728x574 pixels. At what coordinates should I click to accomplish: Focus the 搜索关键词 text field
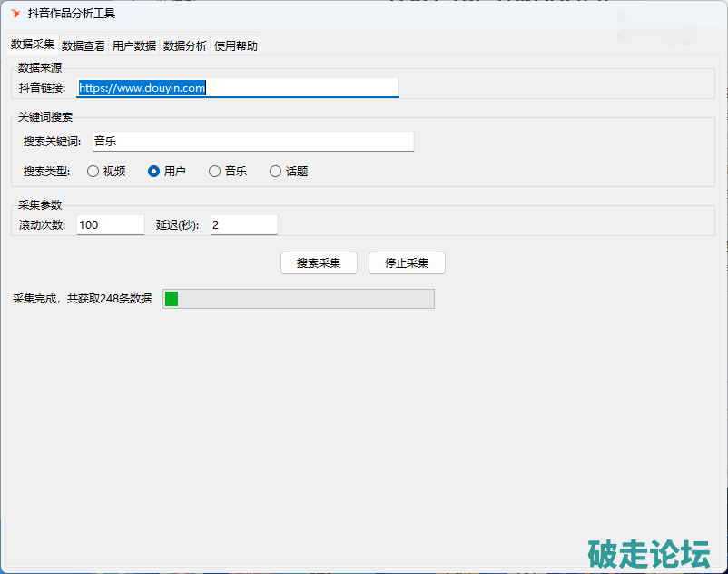click(251, 142)
